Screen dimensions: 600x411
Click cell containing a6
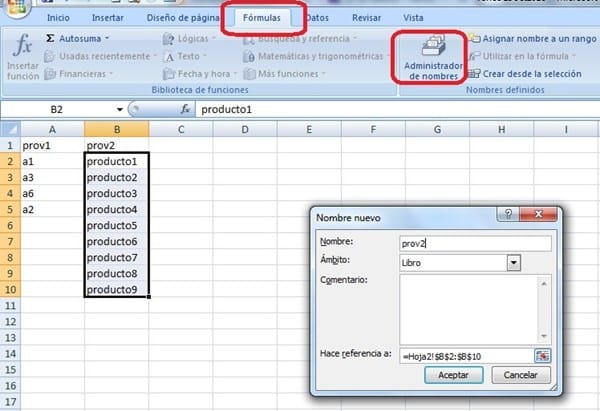52,193
